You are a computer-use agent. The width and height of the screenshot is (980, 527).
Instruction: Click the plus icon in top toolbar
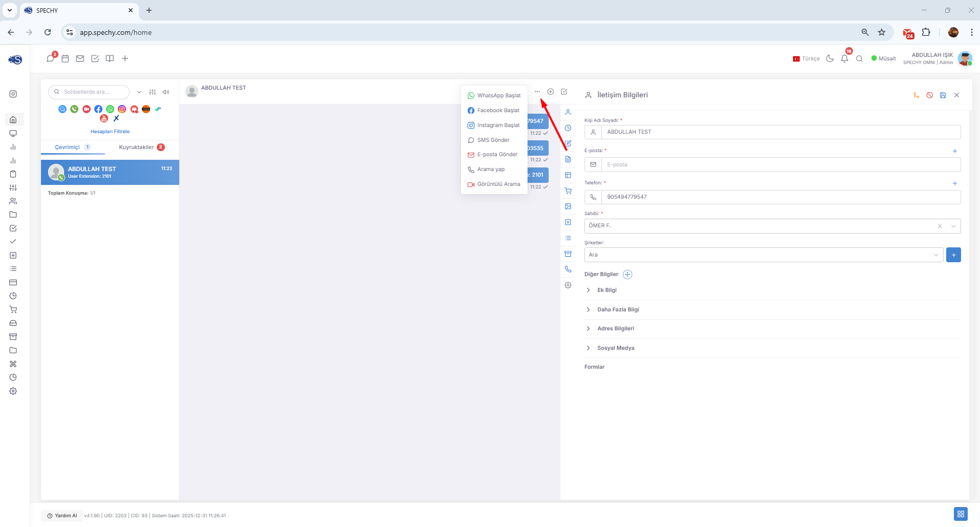(x=125, y=58)
